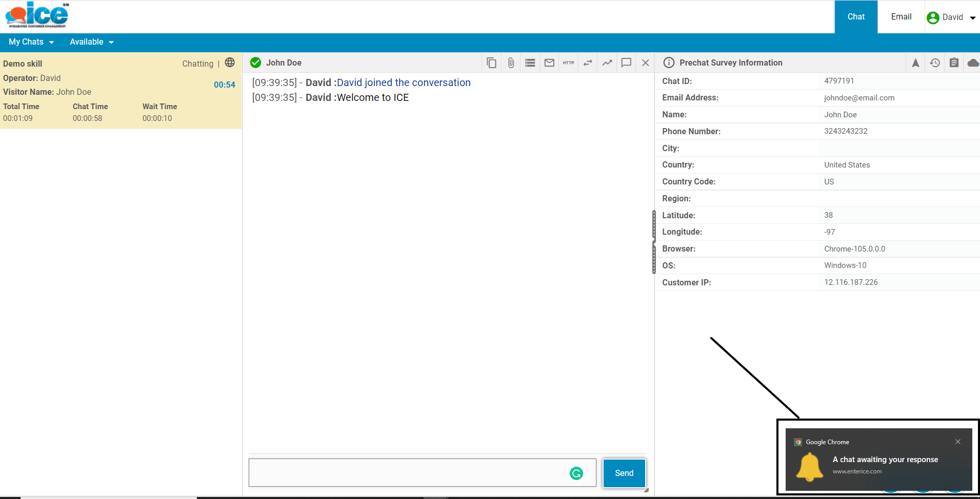Open the David user account menu
Screen dimensions: 980x499
point(952,17)
